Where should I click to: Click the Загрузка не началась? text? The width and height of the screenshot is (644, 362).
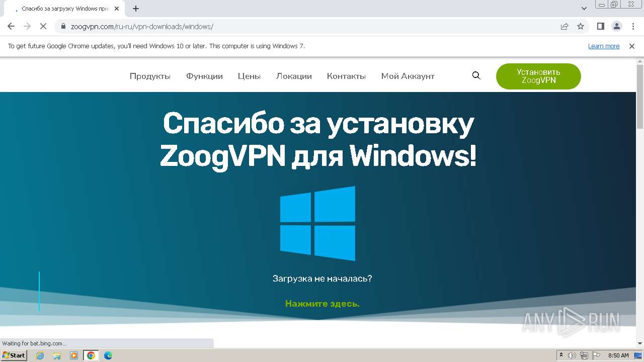pyautogui.click(x=323, y=279)
